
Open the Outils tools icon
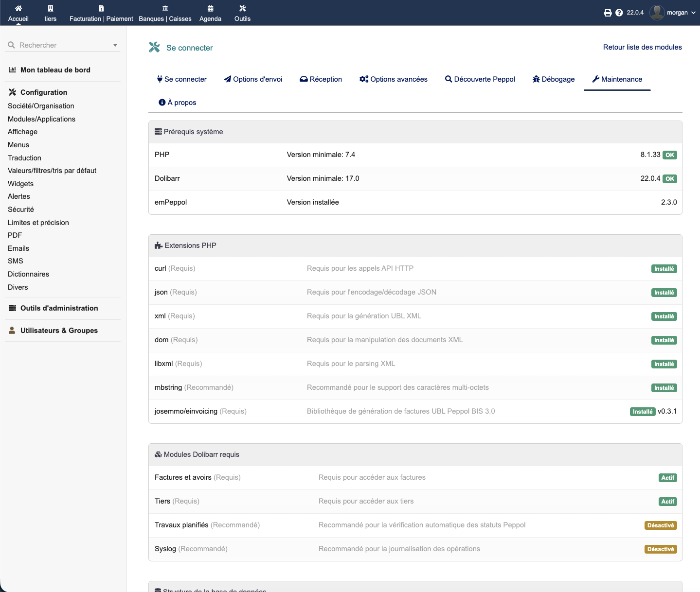tap(242, 8)
